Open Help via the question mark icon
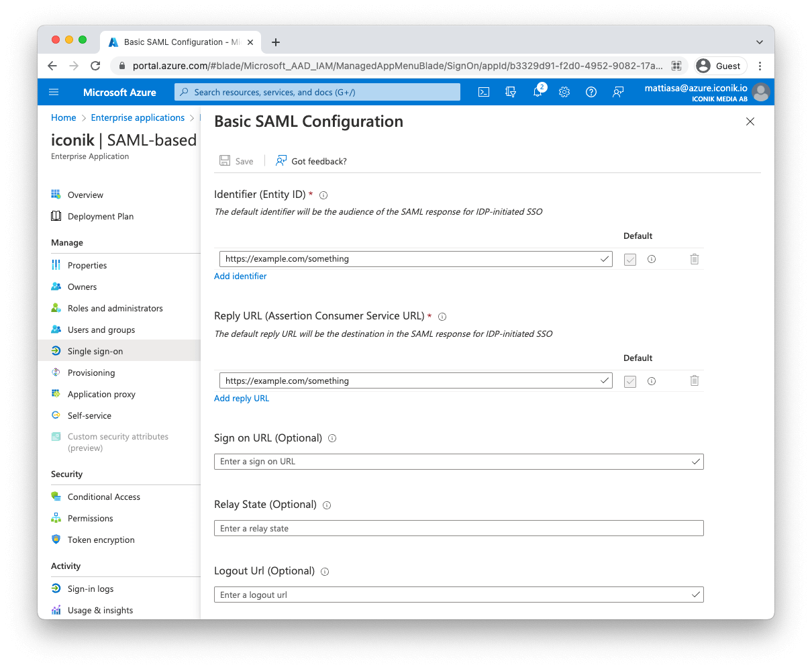The height and width of the screenshot is (669, 812). point(591,92)
